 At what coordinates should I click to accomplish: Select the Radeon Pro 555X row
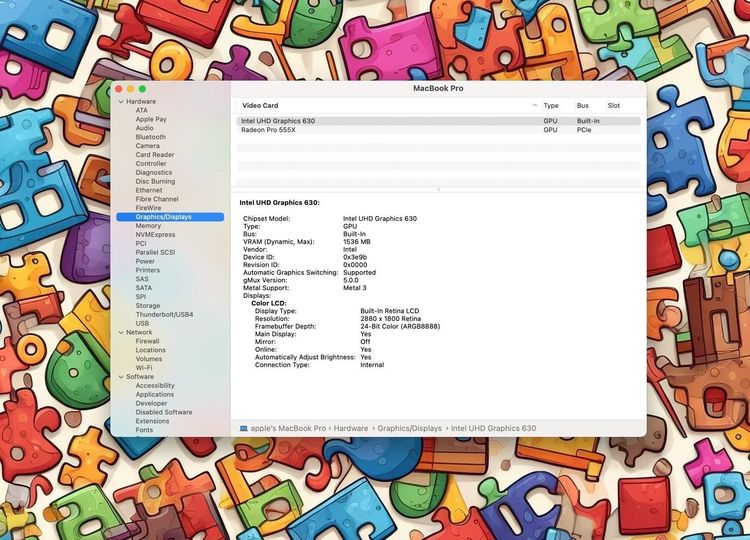(x=439, y=130)
